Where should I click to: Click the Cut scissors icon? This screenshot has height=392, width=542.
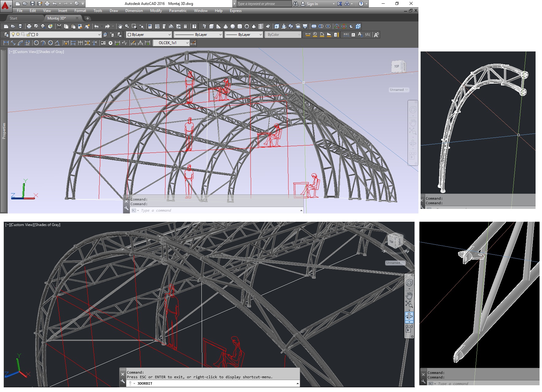pyautogui.click(x=59, y=26)
